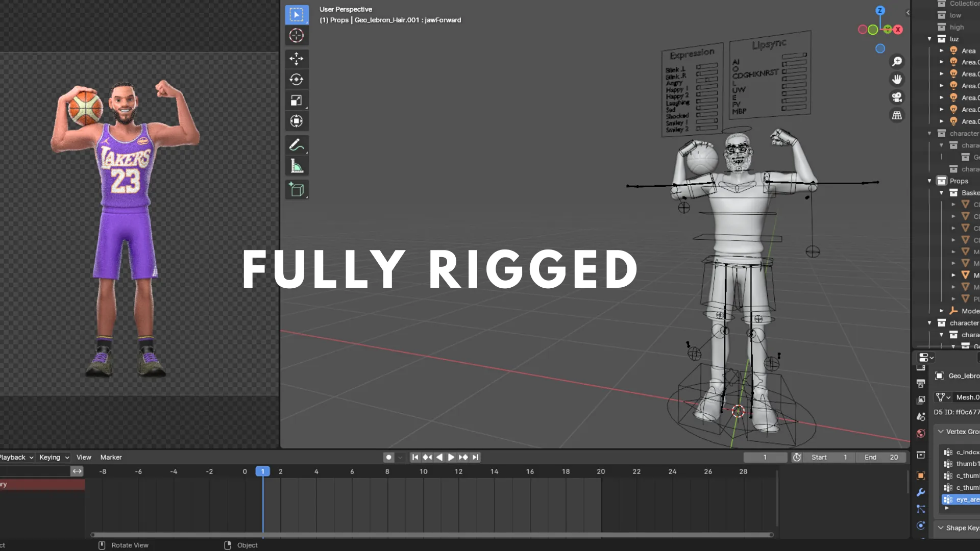
Task: Collapse the Shape Keys panel
Action: pyautogui.click(x=941, y=528)
